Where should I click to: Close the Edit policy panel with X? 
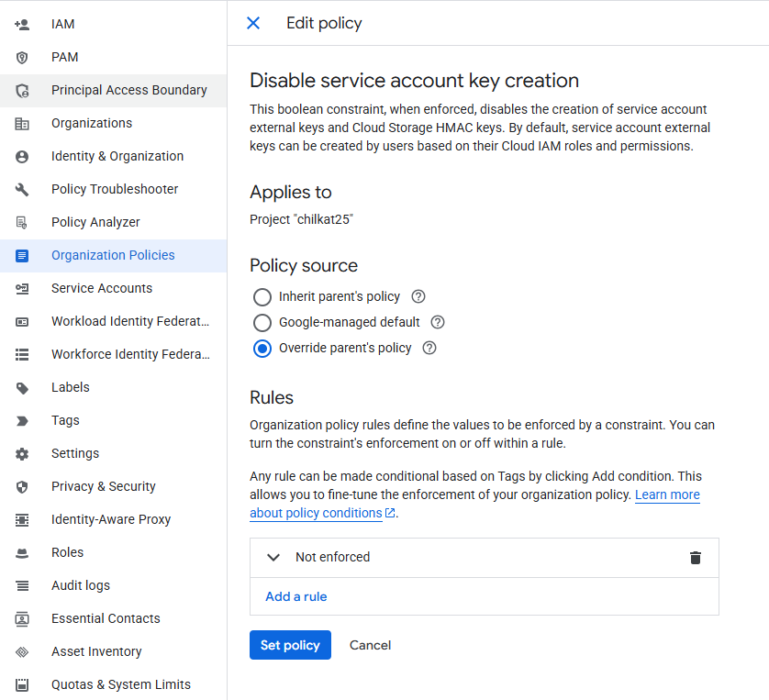[253, 23]
